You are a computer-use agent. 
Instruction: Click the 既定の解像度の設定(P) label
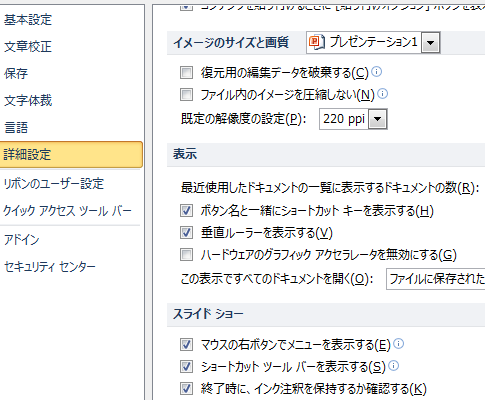coord(244,119)
